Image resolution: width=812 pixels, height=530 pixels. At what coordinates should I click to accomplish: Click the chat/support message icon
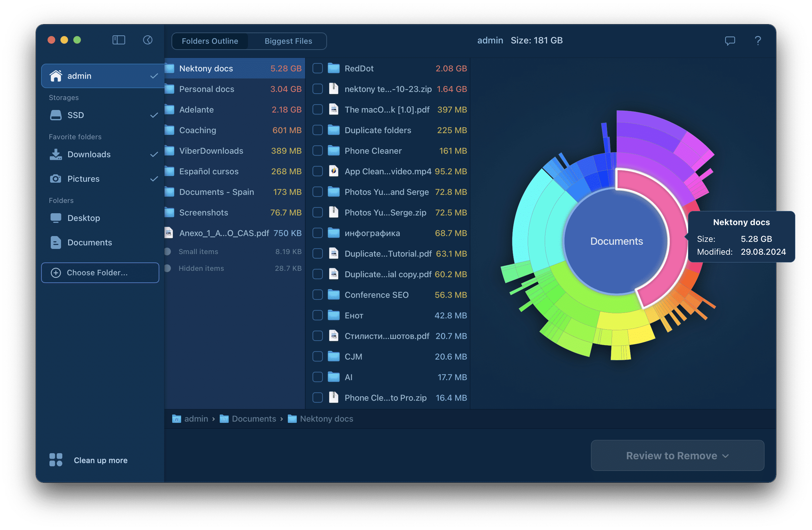point(729,40)
